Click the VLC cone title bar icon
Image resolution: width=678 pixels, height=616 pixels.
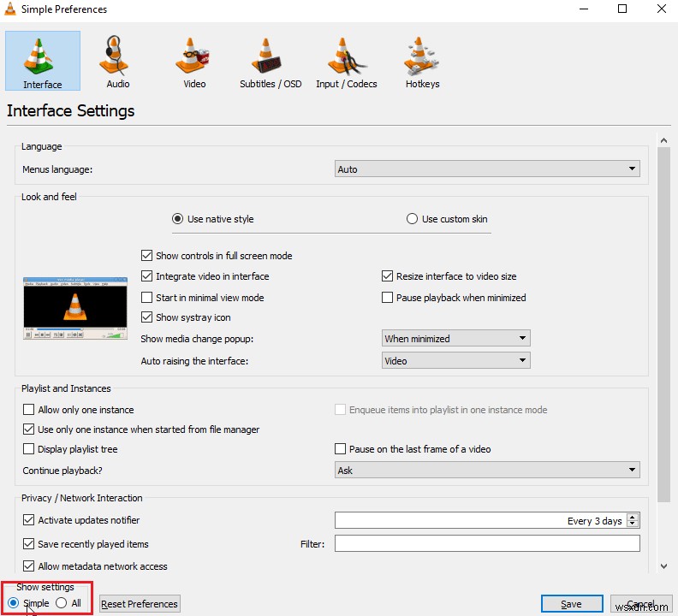[9, 9]
